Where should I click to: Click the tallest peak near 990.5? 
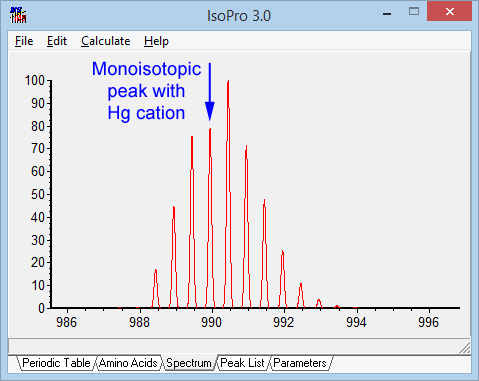(x=228, y=193)
